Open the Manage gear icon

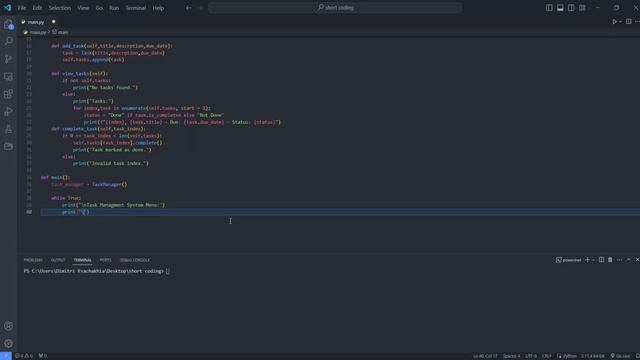click(9, 343)
